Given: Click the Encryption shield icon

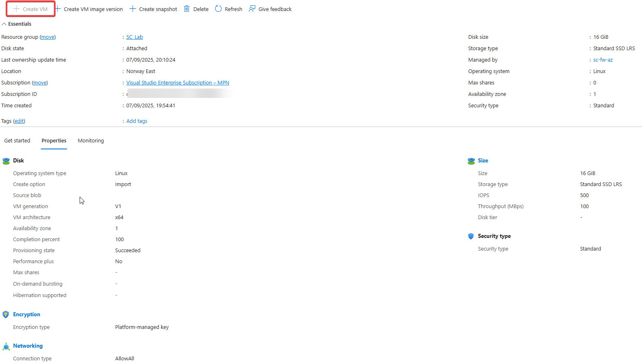Looking at the screenshot, I should coord(6,315).
